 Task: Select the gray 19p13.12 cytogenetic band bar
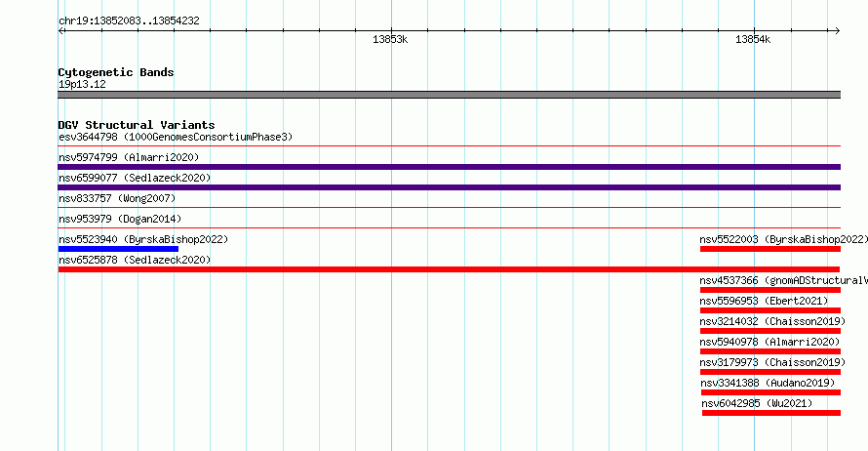click(x=449, y=95)
